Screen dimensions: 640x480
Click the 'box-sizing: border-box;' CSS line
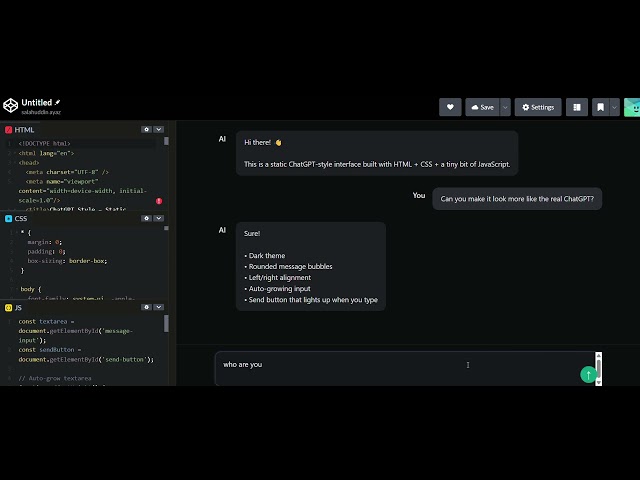point(67,261)
